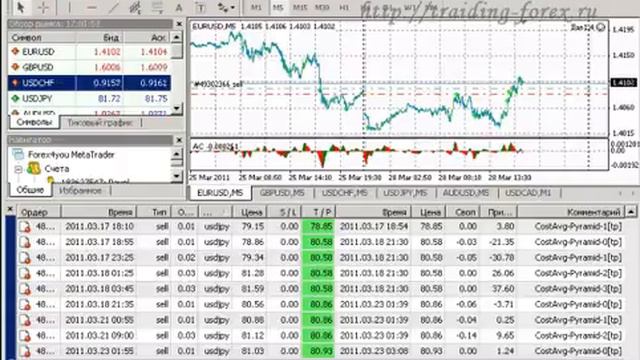
Task: Switch chart to M1 timeframe
Action: point(256,7)
